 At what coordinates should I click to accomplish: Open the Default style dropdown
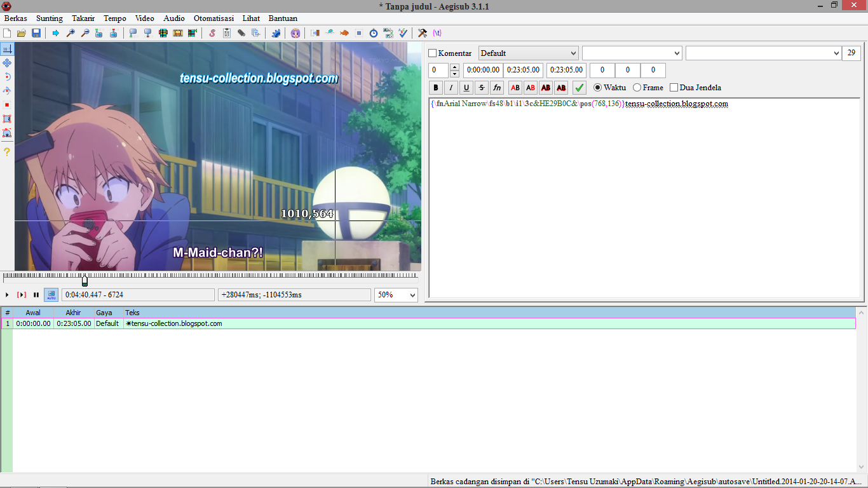point(528,53)
